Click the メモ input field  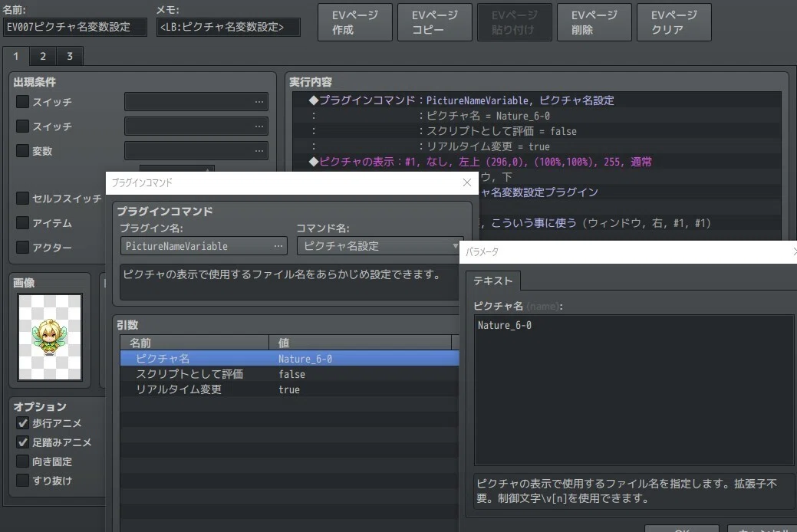click(229, 27)
